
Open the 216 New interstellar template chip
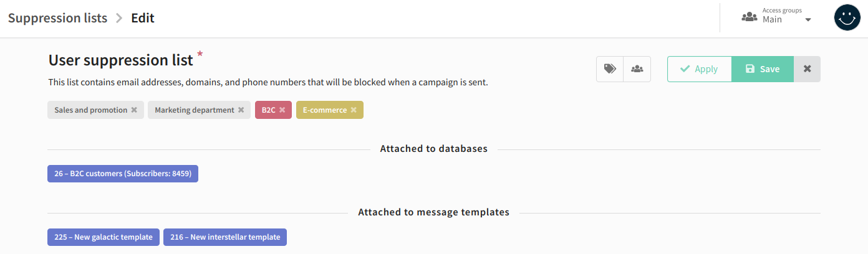tap(225, 237)
